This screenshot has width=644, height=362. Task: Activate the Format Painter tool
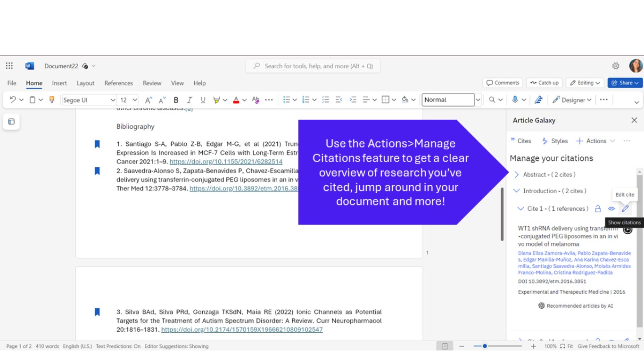52,100
